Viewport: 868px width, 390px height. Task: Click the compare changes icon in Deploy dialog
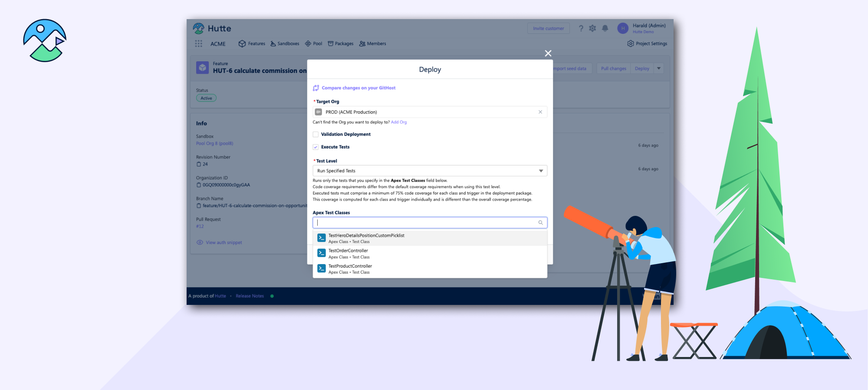pyautogui.click(x=316, y=88)
